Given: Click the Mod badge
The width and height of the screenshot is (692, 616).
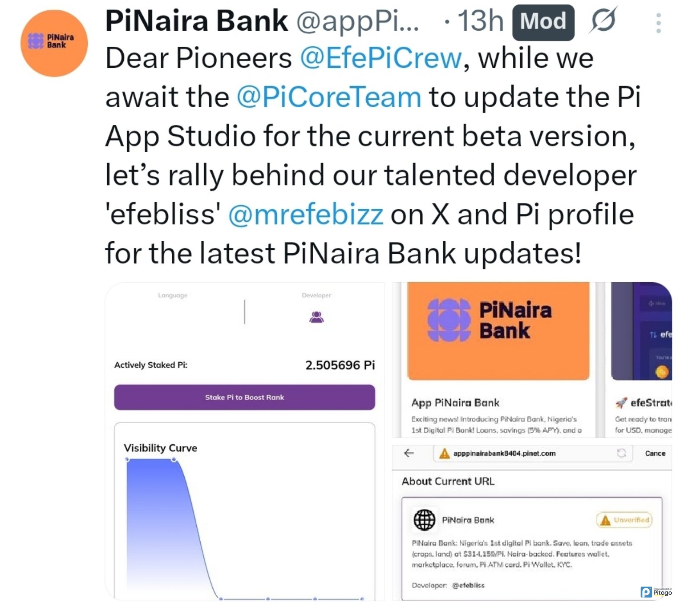Looking at the screenshot, I should 543,22.
